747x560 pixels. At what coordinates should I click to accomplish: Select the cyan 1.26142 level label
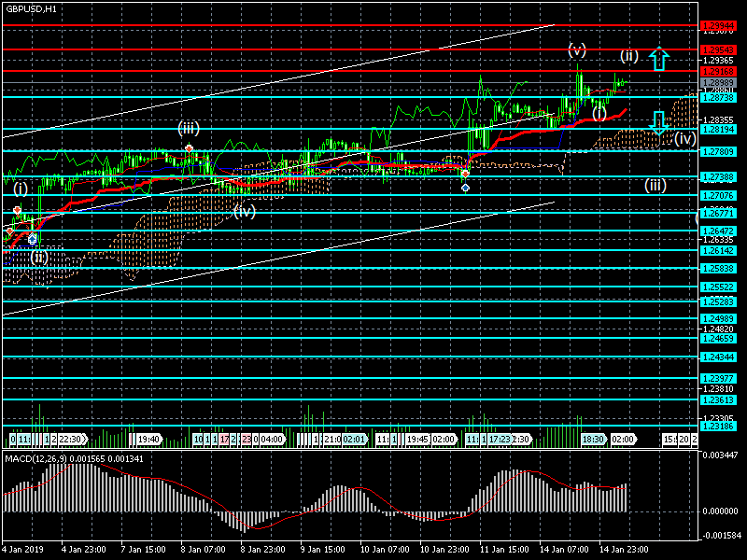tap(718, 250)
